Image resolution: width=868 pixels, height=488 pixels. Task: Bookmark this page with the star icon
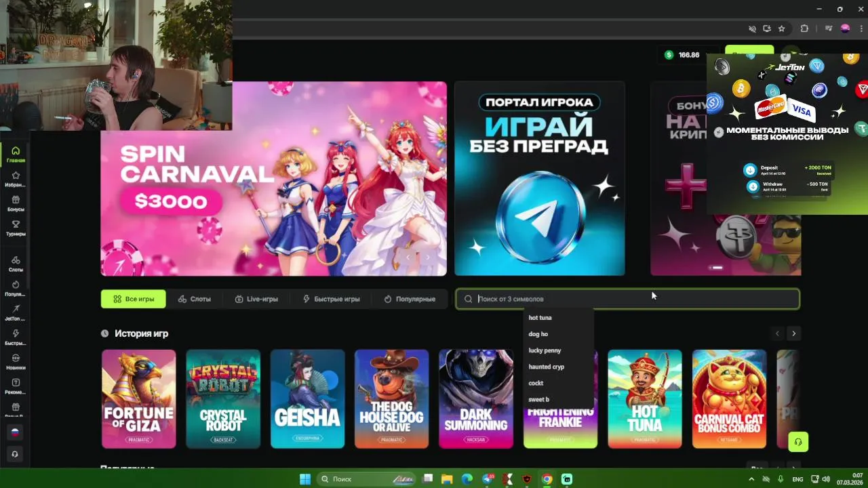(781, 28)
